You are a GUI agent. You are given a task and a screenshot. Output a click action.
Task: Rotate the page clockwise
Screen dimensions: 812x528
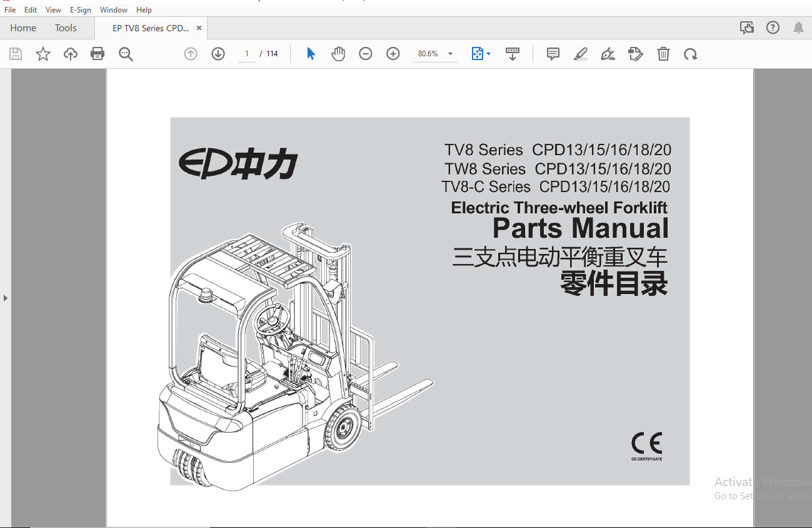pyautogui.click(x=691, y=54)
